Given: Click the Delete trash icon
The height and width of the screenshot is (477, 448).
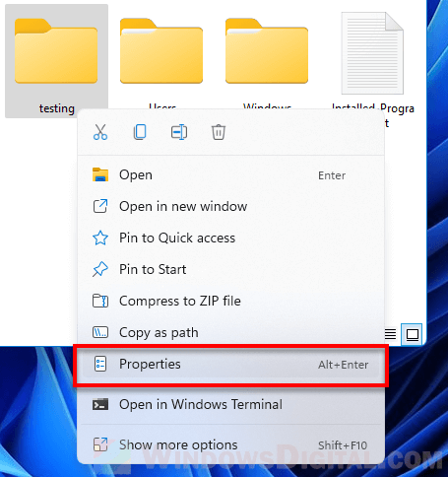Looking at the screenshot, I should (x=219, y=132).
